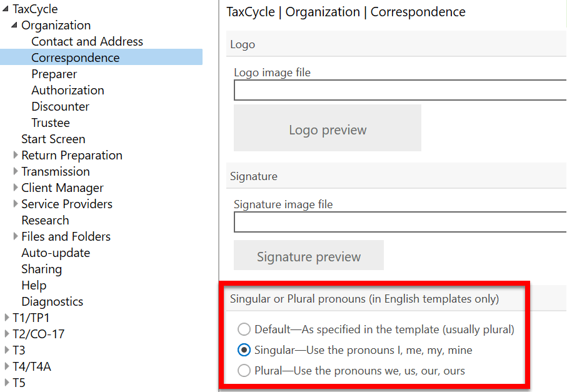
Task: Open the Preparer settings page
Action: [54, 74]
